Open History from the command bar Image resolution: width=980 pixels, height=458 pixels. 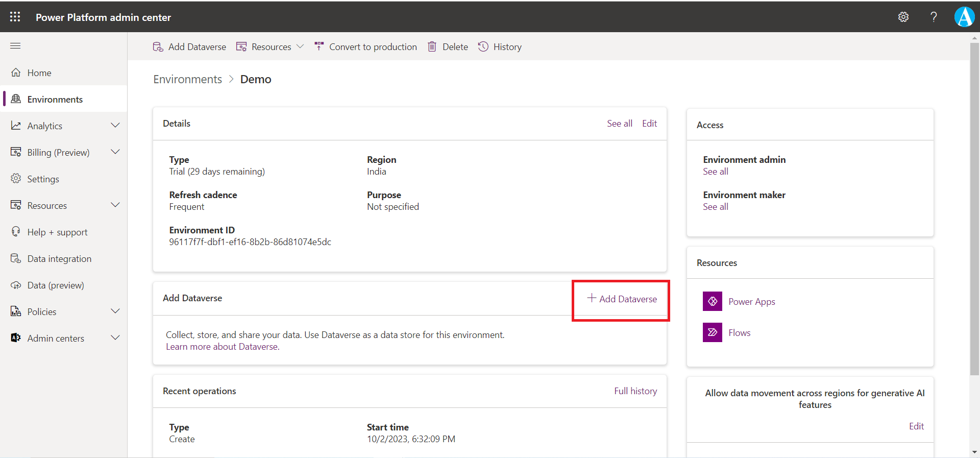pos(500,47)
